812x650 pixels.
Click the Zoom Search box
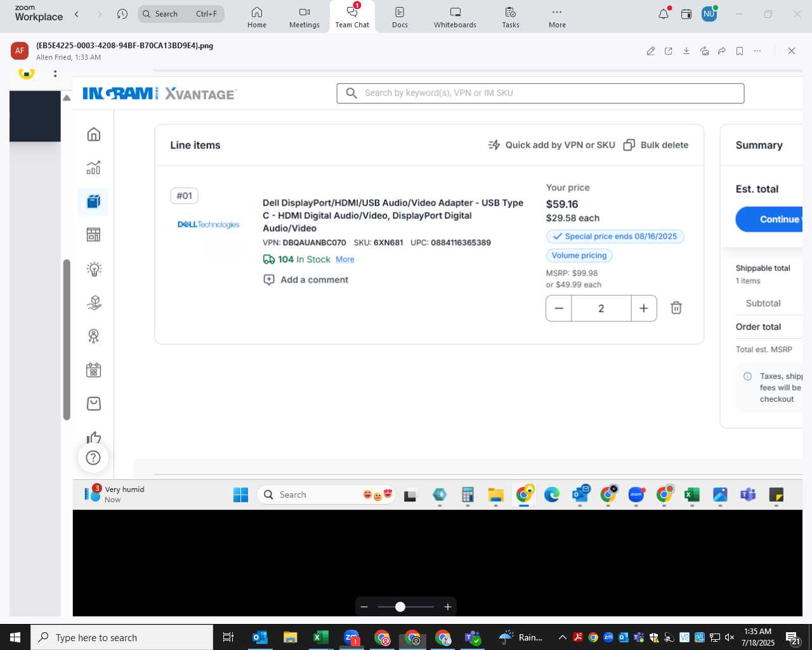[x=181, y=14]
